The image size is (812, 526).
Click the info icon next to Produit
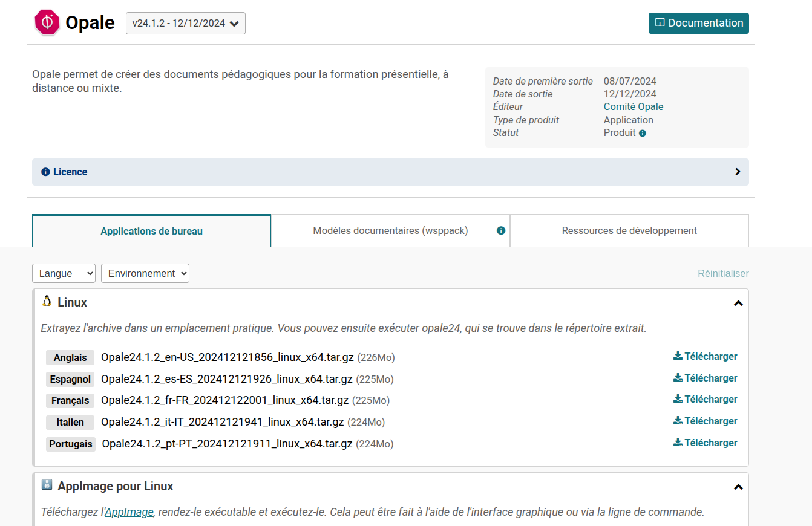click(643, 133)
